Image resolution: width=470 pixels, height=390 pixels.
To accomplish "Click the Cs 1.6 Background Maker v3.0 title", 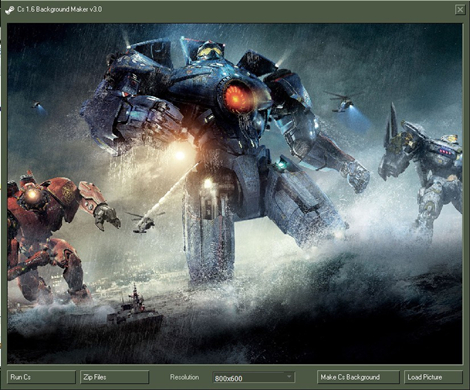I will [60, 9].
